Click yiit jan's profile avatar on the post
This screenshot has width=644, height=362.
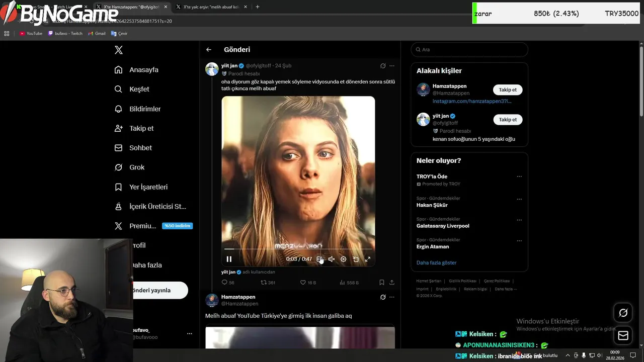(x=212, y=69)
